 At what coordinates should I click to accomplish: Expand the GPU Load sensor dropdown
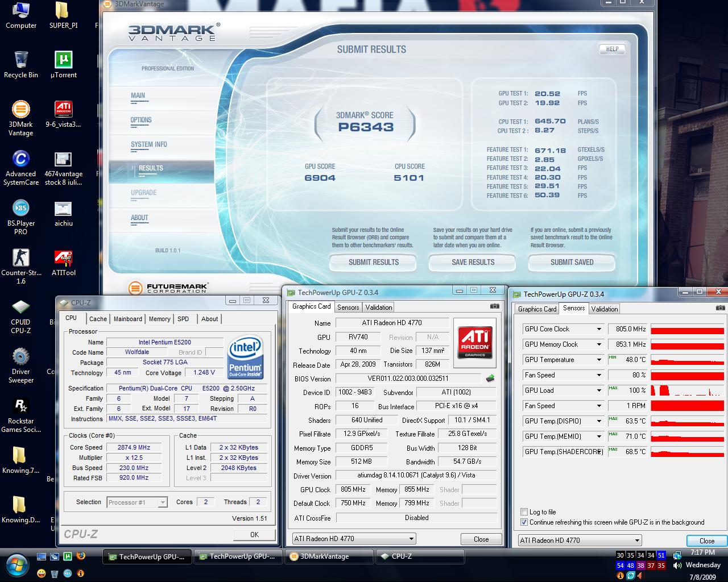(598, 390)
